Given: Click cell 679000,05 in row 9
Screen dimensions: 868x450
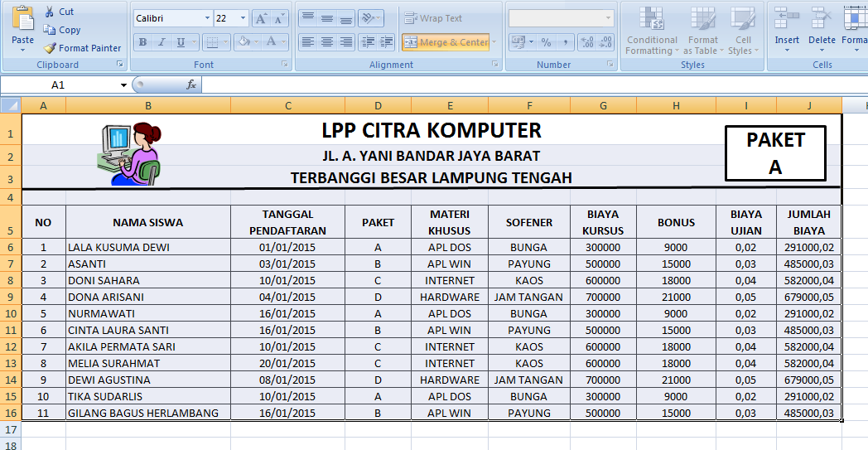Looking at the screenshot, I should coord(808,297).
